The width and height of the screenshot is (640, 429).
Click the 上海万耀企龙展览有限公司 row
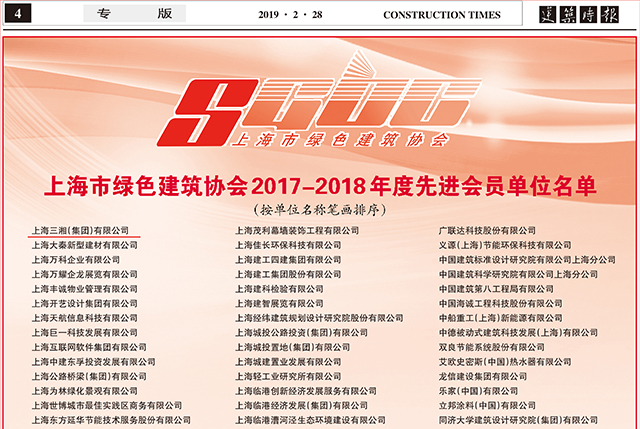coord(85,274)
